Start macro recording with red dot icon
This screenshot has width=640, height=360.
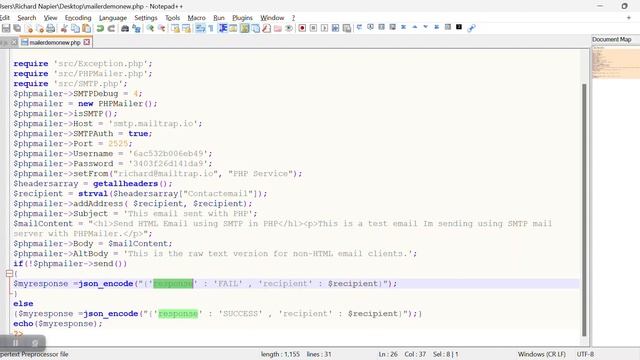[302, 28]
